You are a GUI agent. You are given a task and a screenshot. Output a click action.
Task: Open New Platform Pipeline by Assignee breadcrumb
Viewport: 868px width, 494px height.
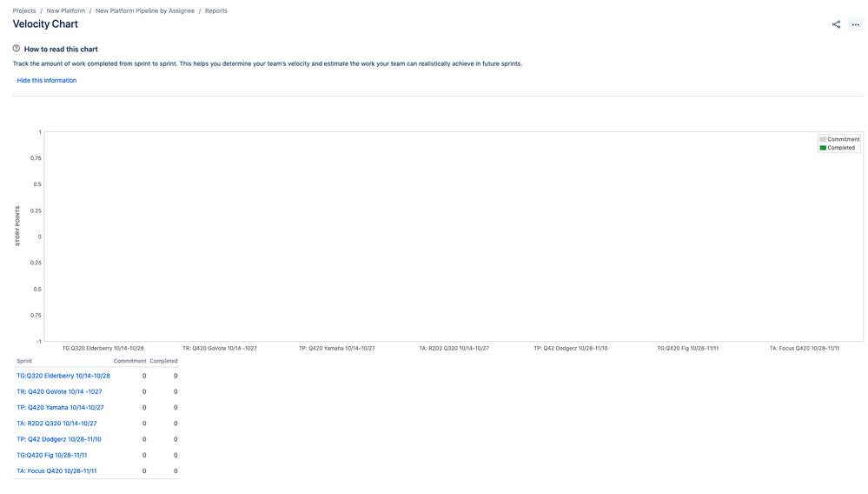(145, 10)
